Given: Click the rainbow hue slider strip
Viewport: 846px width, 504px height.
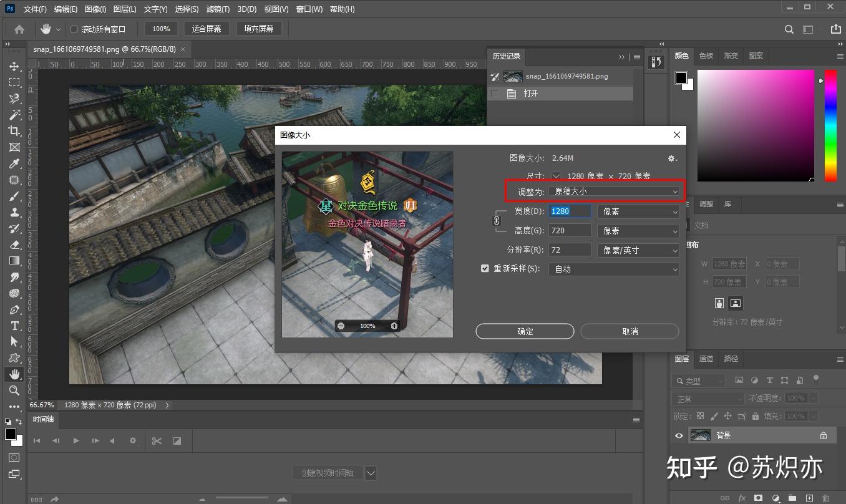Looking at the screenshot, I should [x=830, y=125].
